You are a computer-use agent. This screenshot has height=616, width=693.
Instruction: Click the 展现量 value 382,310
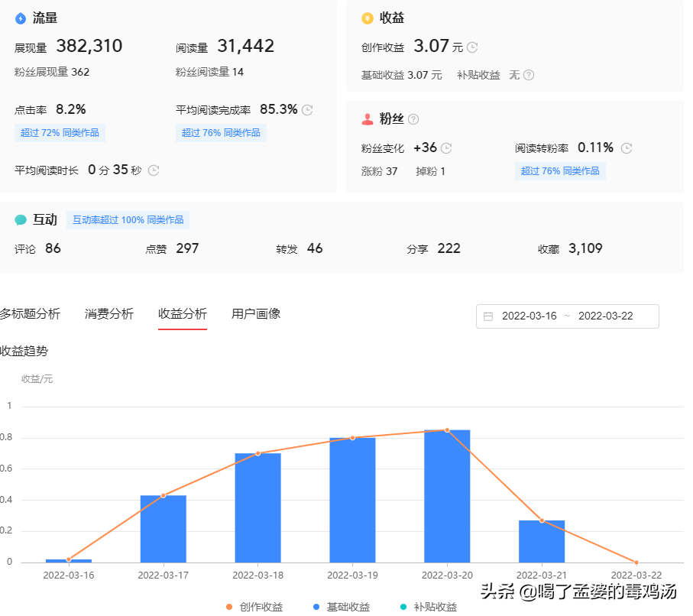[89, 46]
